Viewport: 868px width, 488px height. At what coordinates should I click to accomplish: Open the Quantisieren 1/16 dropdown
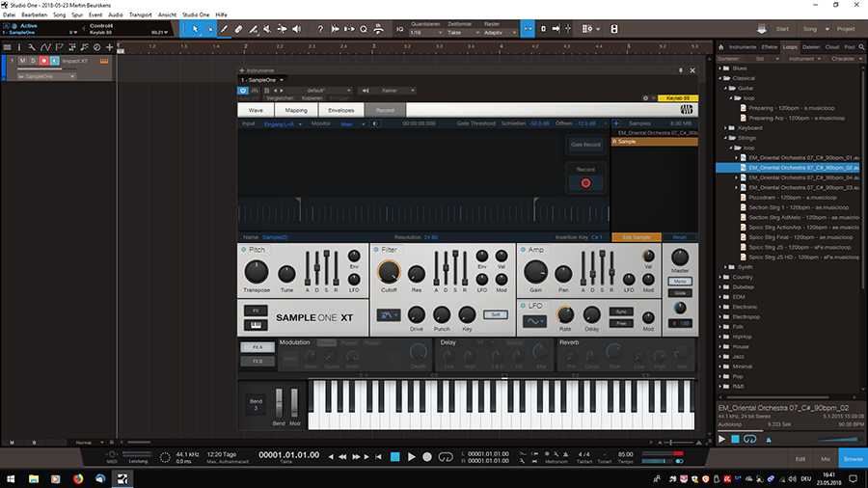coord(425,33)
